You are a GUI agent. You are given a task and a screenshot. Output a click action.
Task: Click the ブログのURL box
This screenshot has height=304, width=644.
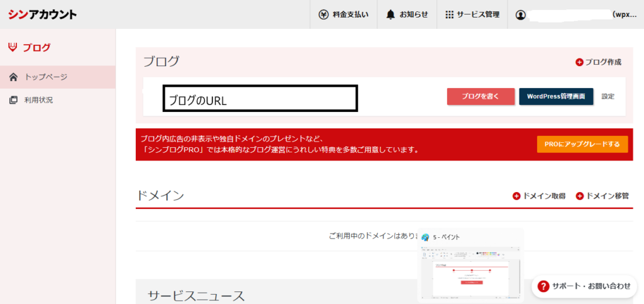(x=260, y=99)
